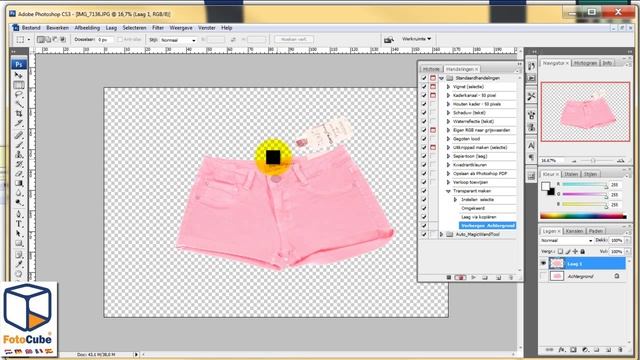Open the Afbeelding menu
The height and width of the screenshot is (360, 640).
click(x=87, y=28)
